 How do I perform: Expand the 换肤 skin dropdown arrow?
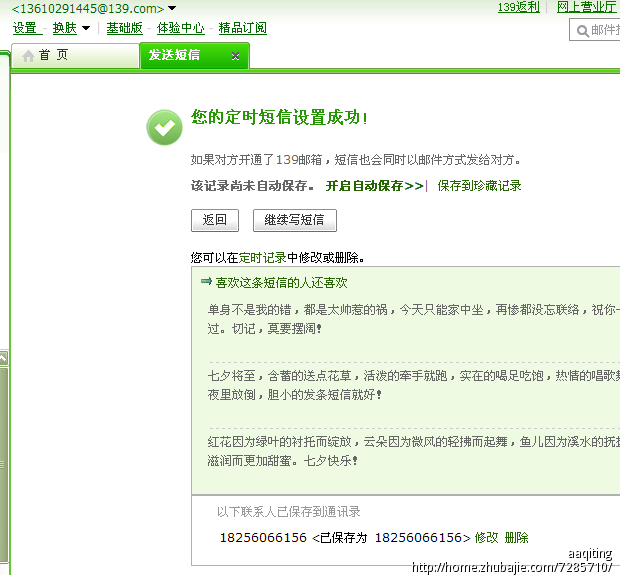[86, 28]
